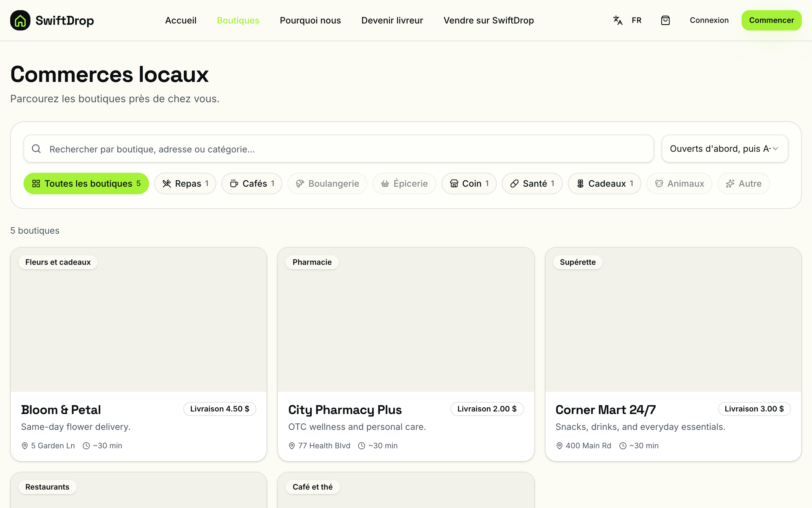The width and height of the screenshot is (812, 508).
Task: Click the Commerces locaux heading
Action: [x=109, y=74]
